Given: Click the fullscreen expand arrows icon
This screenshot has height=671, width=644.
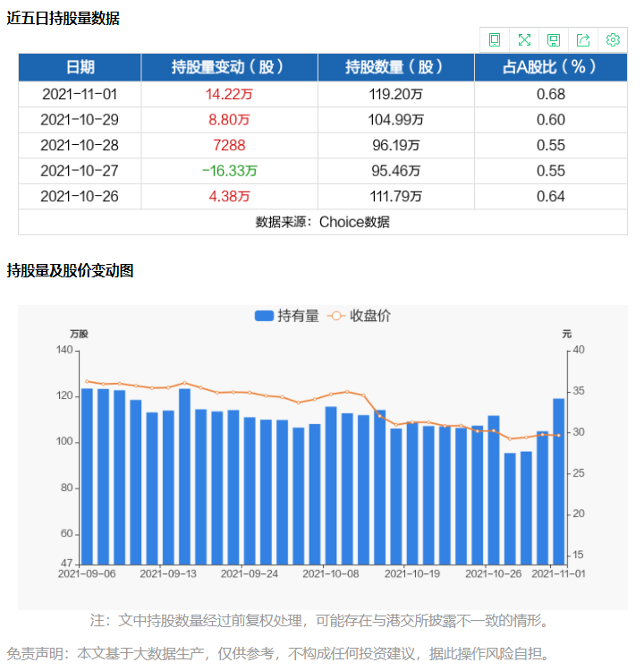Looking at the screenshot, I should tap(524, 39).
